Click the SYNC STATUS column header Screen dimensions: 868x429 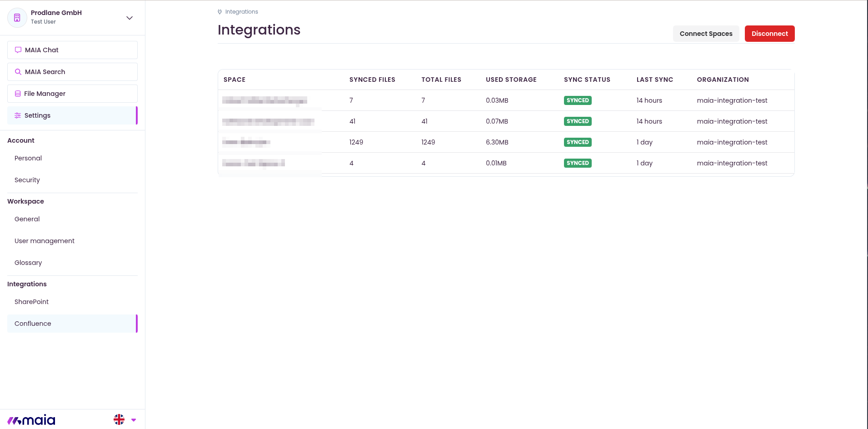(587, 80)
